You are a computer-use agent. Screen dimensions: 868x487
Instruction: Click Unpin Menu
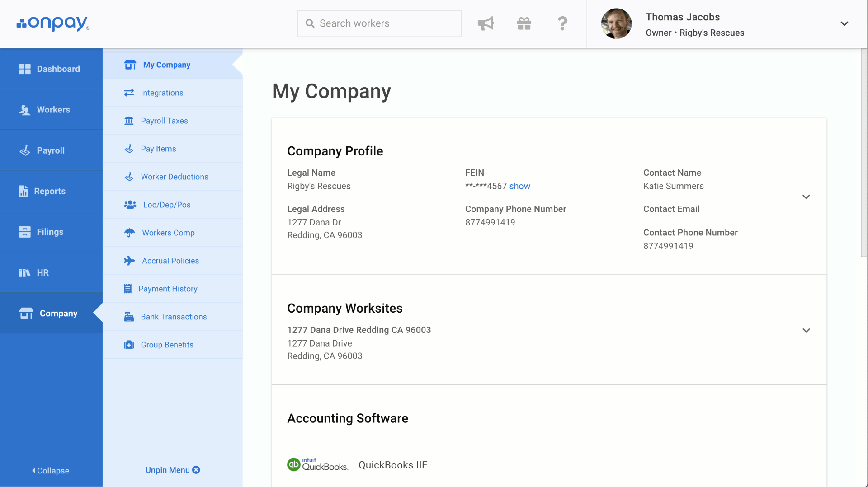pos(172,470)
